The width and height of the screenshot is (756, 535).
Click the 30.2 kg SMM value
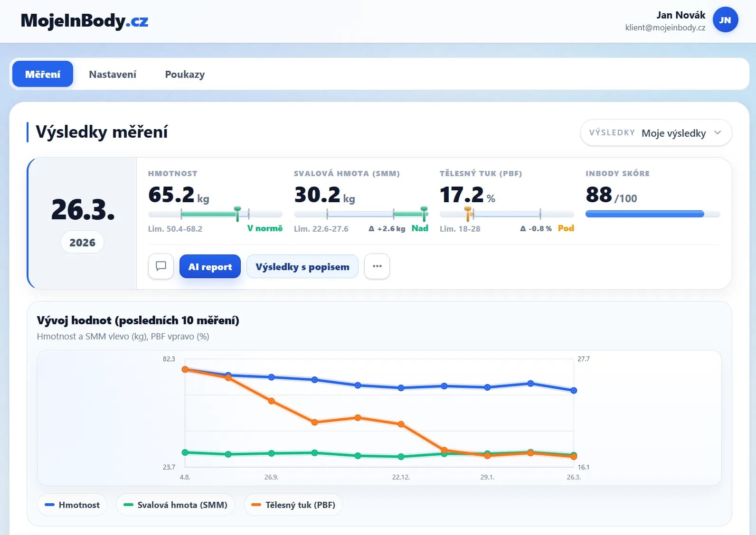(324, 195)
